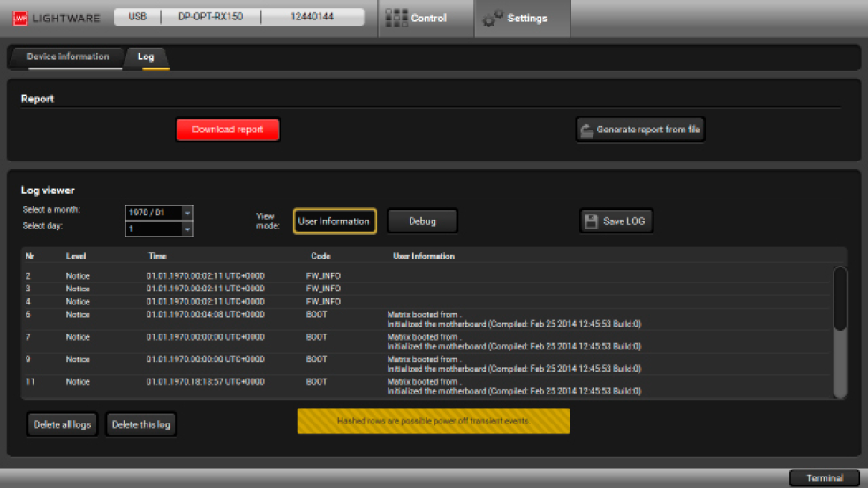Click the Delete this log button

pos(140,425)
